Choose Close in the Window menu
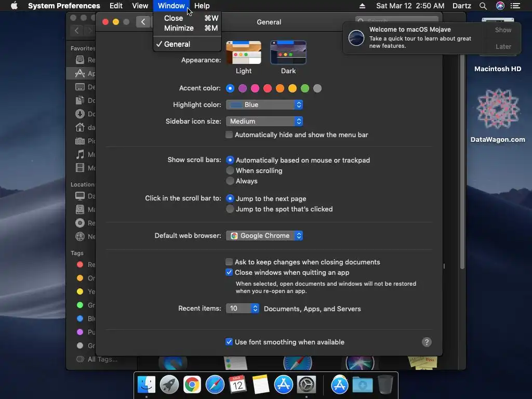Image resolution: width=532 pixels, height=399 pixels. pos(187,18)
